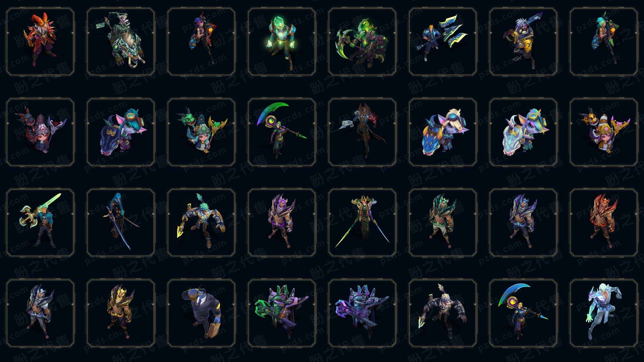This screenshot has height=362, width=644.
Task: Choose the glowing green armored figure thumbnail
Action: pos(282,42)
